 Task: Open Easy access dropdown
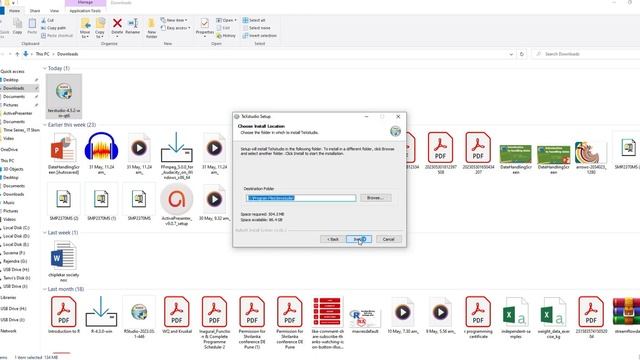[176, 28]
